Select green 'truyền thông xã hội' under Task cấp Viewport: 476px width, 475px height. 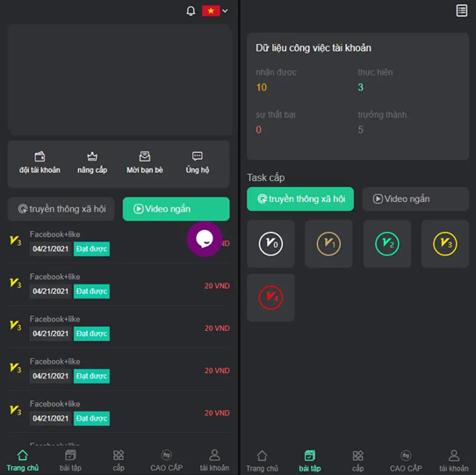300,198
